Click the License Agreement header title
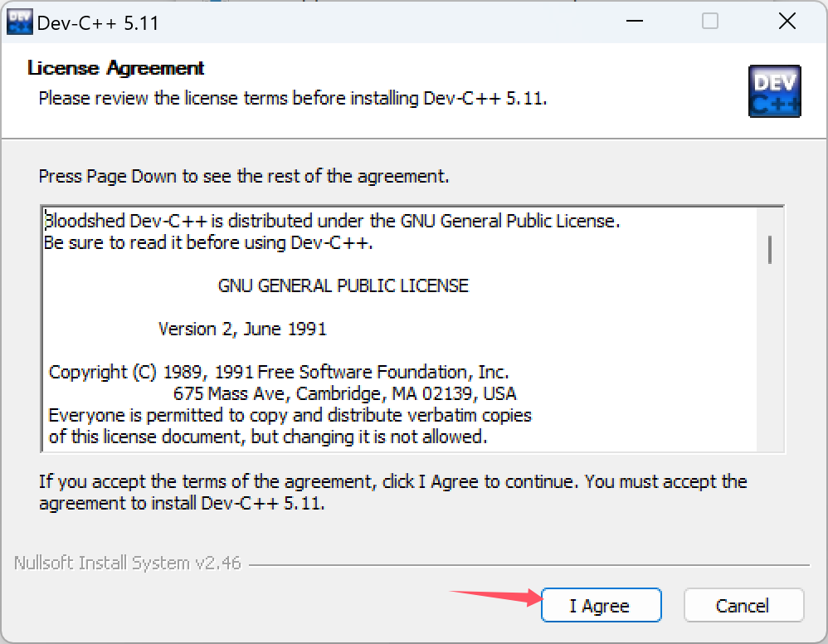Screen dimensions: 828x644 pyautogui.click(x=115, y=68)
